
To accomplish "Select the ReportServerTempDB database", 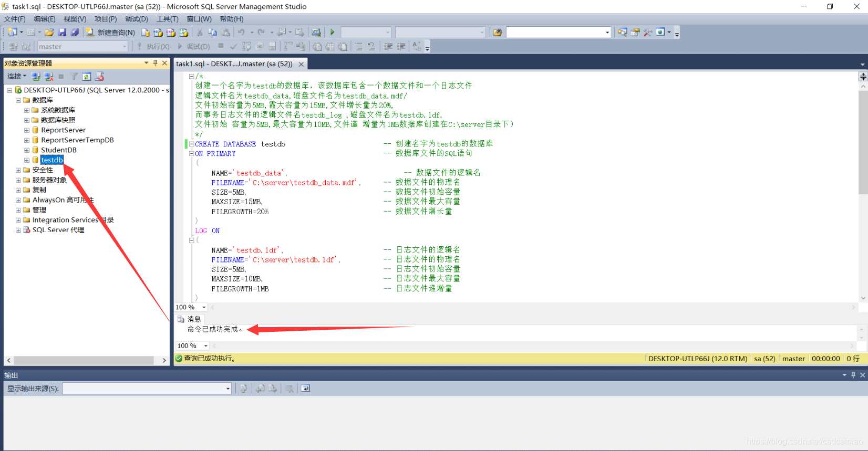I will coord(77,140).
